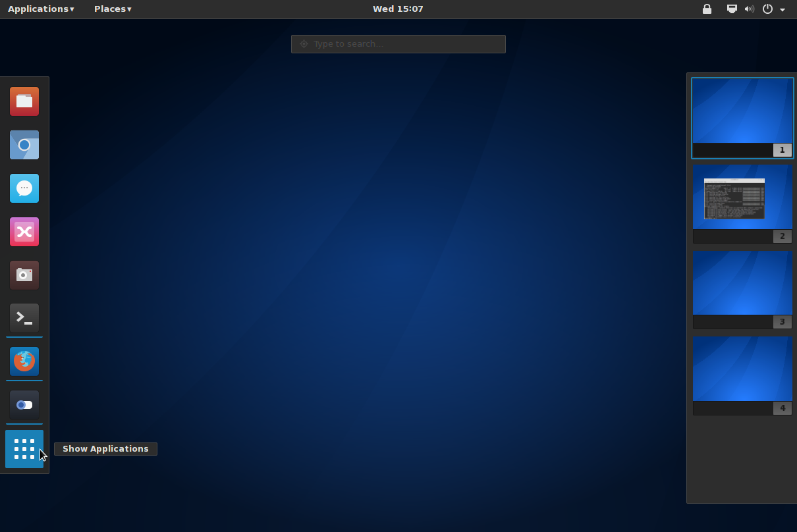The height and width of the screenshot is (532, 797).
Task: Switch to workspace 2 with the terminal
Action: [x=742, y=198]
